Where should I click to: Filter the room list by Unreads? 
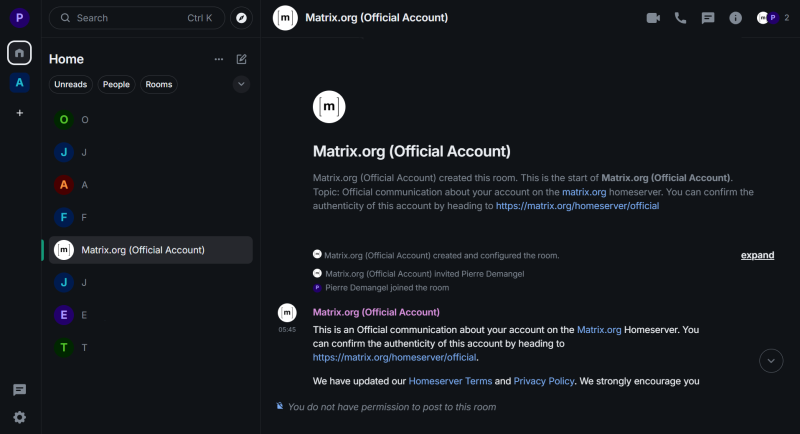(x=70, y=84)
